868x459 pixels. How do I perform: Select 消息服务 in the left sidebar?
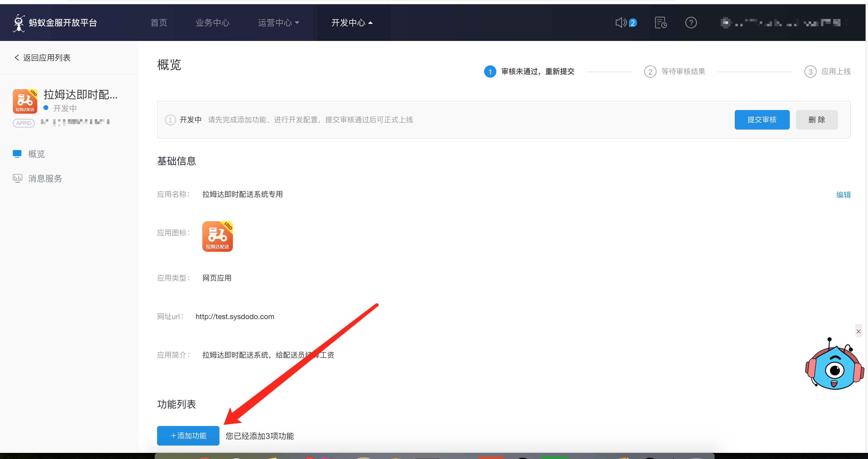pyautogui.click(x=45, y=178)
